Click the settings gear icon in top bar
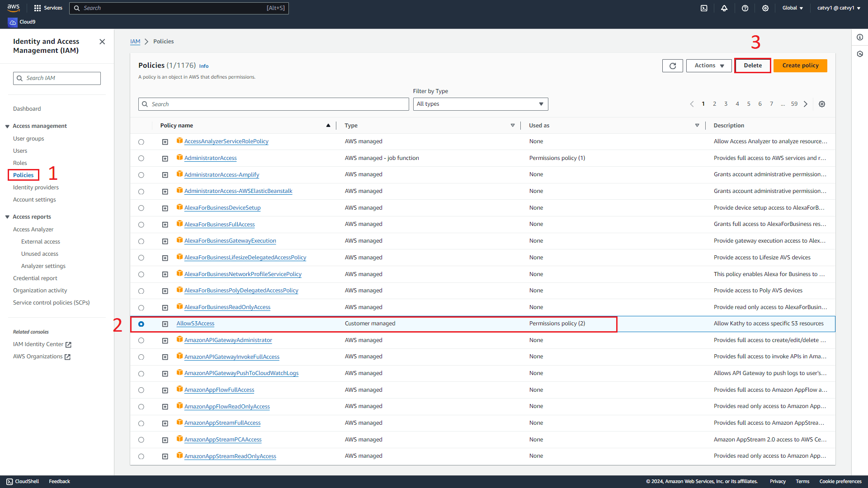Screen dimensions: 868x488 pos(765,8)
